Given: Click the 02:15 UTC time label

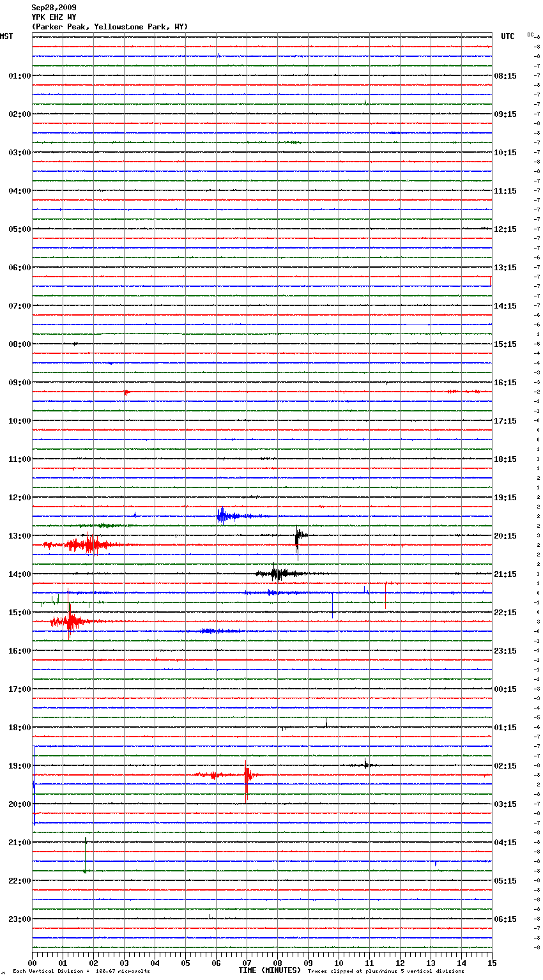Looking at the screenshot, I should pos(505,766).
